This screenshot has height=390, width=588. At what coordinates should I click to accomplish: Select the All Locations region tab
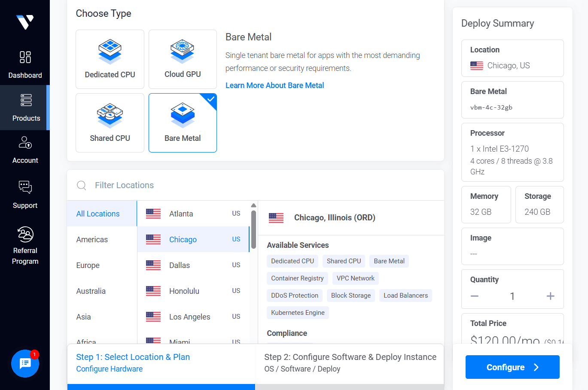tap(102, 213)
